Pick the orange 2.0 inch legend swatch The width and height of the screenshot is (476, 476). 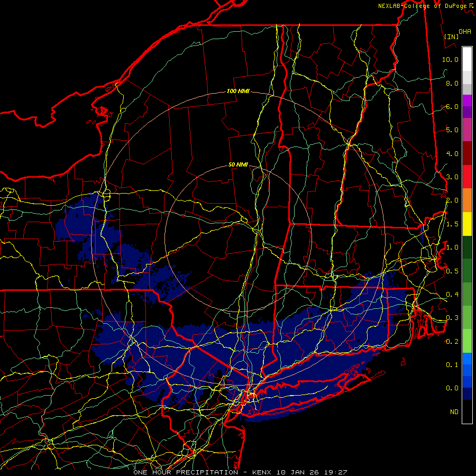[x=467, y=200]
